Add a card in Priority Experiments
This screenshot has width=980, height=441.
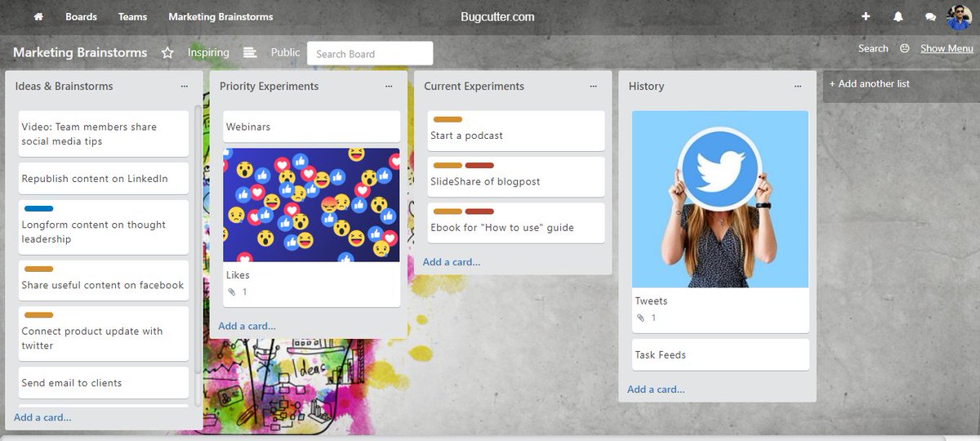coord(247,326)
